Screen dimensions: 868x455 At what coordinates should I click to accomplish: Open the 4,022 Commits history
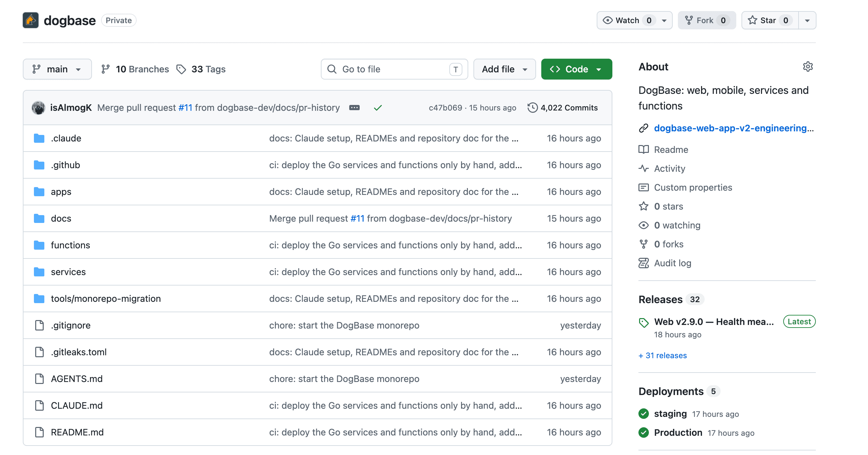(562, 108)
